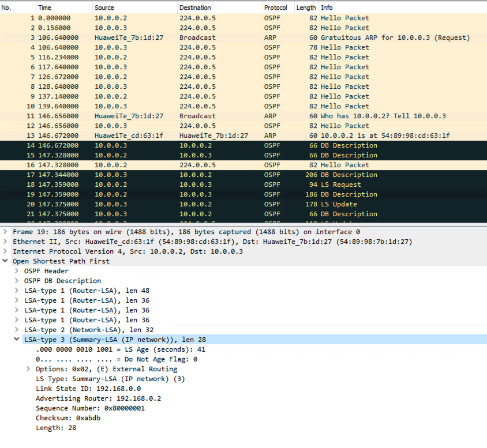Select packet 16 Hello Packet at 147.328000
487x448 pixels.
point(244,165)
